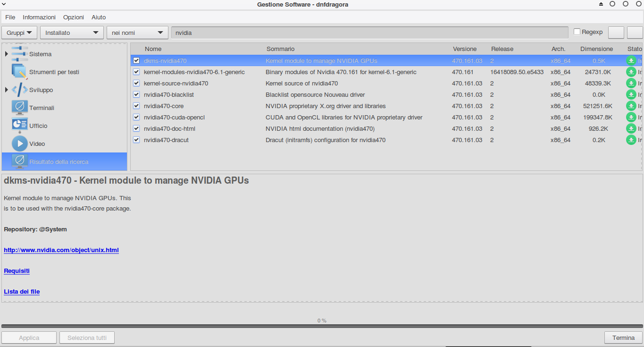Click the 'Dracut (initramfs) configuration for nvidia470' text
644x347 pixels.
[326, 140]
